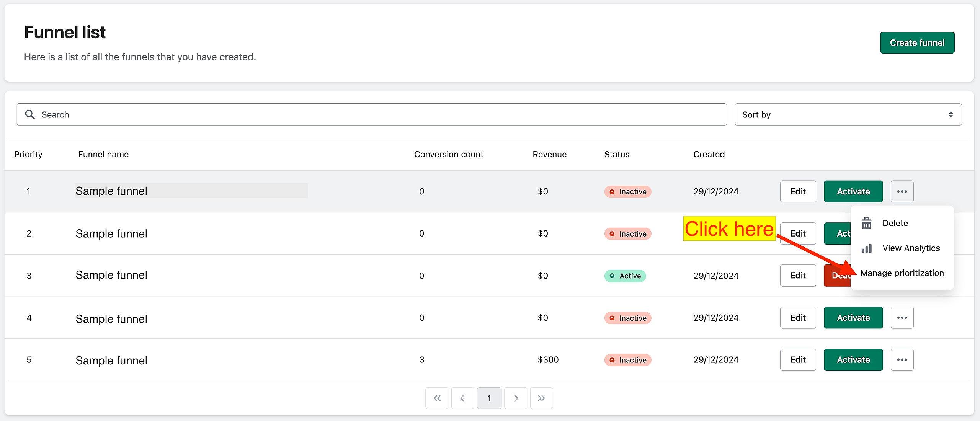Choose View Analytics in the popup menu
This screenshot has width=980, height=421.
click(911, 248)
